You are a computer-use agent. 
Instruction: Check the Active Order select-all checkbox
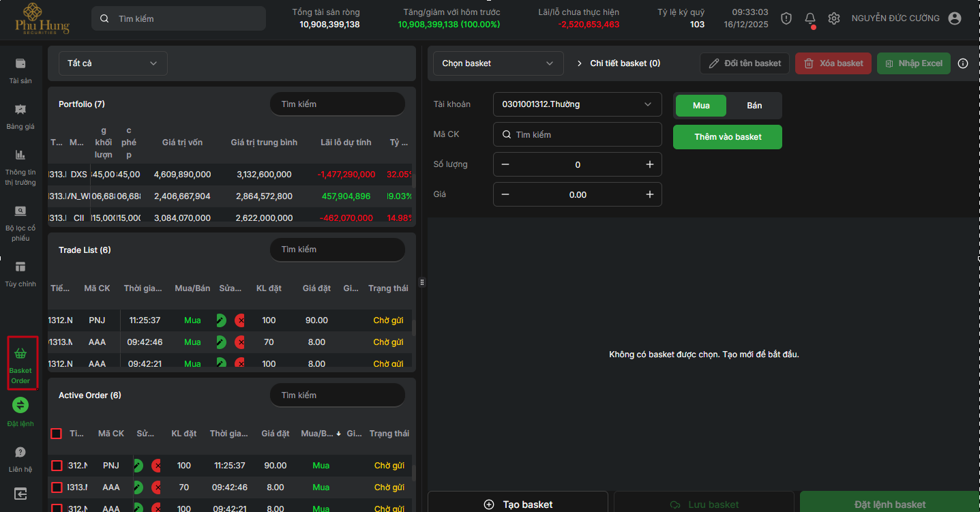point(57,434)
